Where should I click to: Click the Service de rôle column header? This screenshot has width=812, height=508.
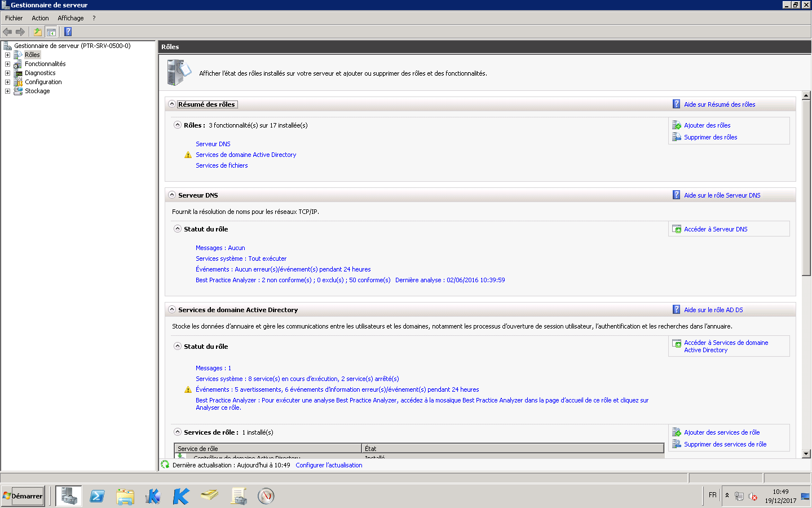pos(268,448)
